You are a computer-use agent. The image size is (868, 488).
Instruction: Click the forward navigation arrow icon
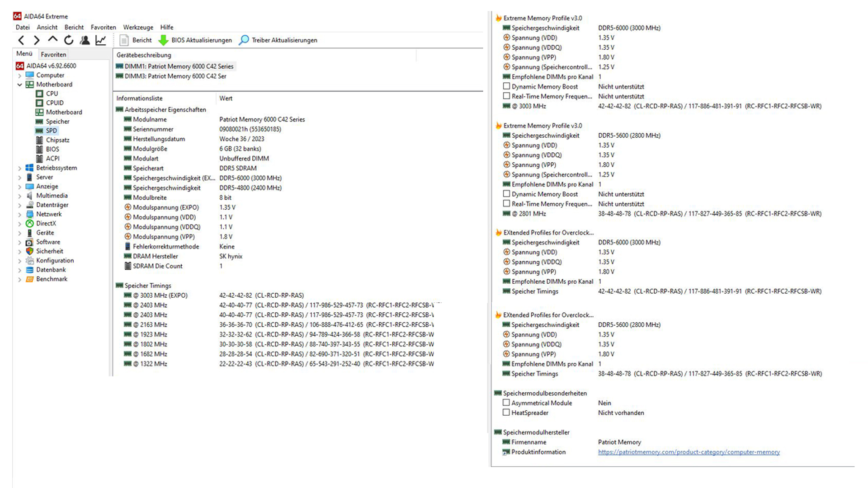(37, 40)
